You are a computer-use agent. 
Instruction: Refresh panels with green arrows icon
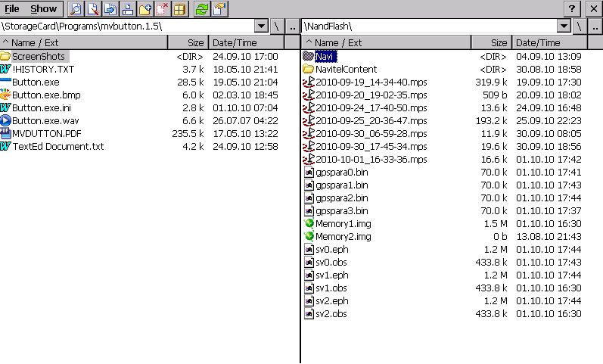tap(201, 9)
